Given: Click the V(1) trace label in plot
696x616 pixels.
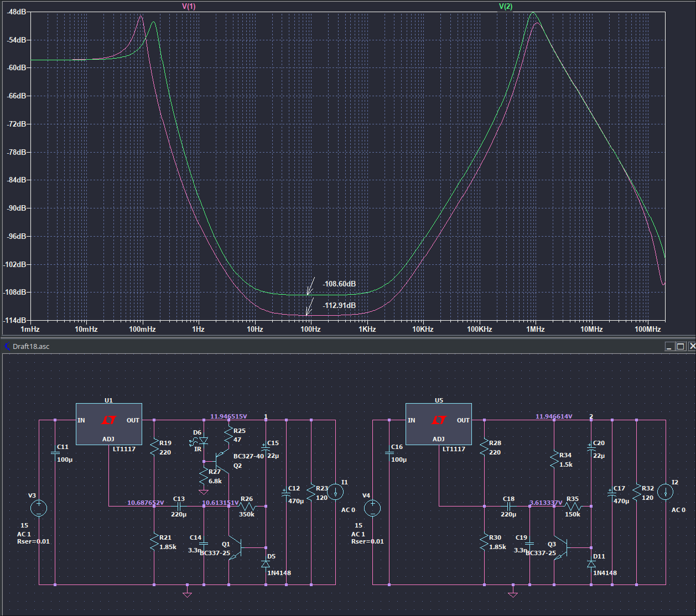Looking at the screenshot, I should 189,6.
